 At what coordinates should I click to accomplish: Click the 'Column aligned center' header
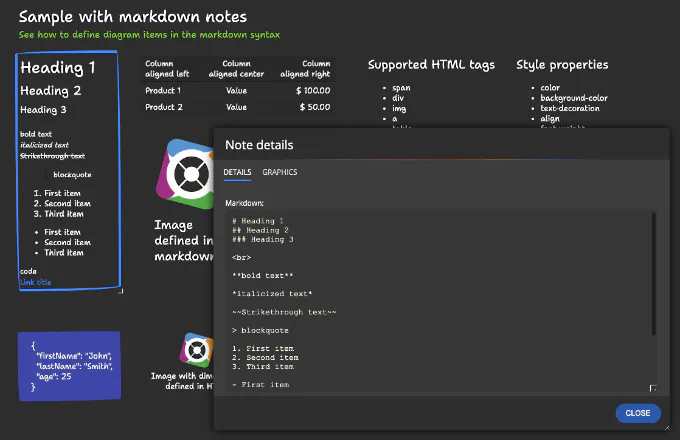(236, 69)
